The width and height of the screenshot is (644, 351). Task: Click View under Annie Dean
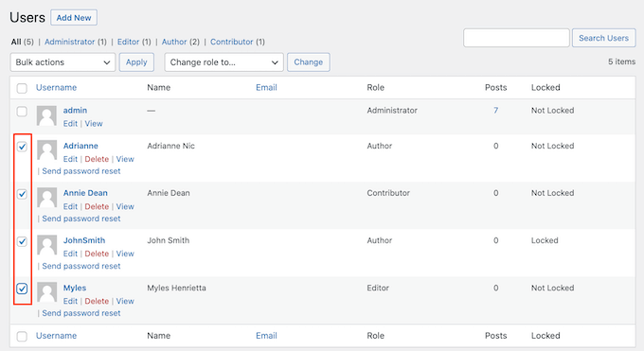pos(125,206)
